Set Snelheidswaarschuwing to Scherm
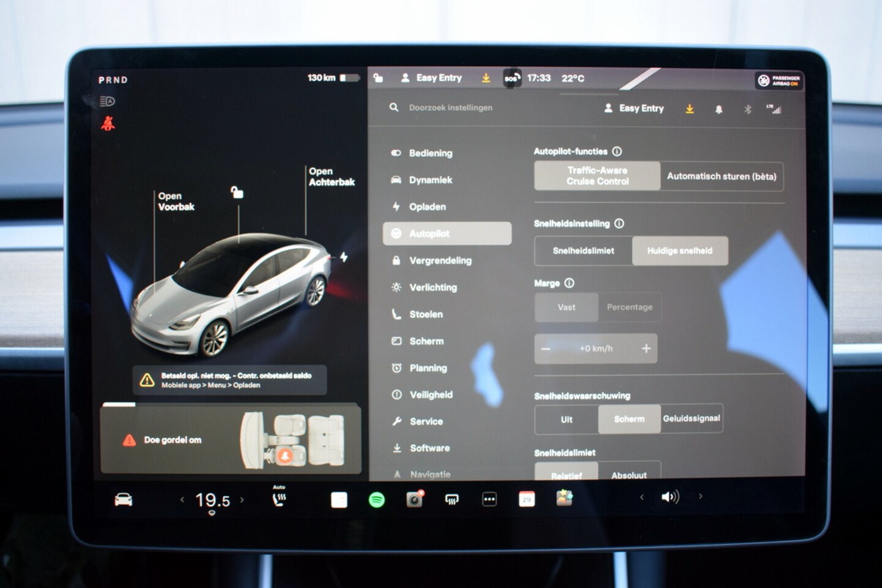 click(629, 419)
